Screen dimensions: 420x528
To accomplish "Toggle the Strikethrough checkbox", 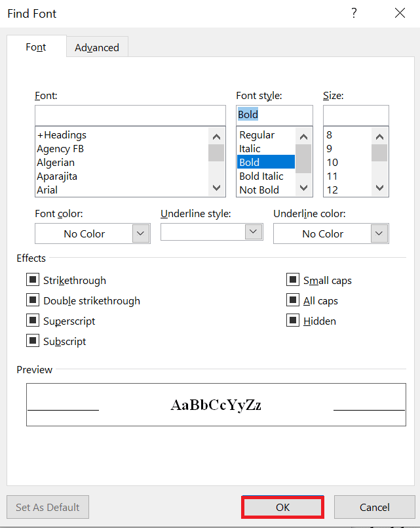I will (33, 279).
